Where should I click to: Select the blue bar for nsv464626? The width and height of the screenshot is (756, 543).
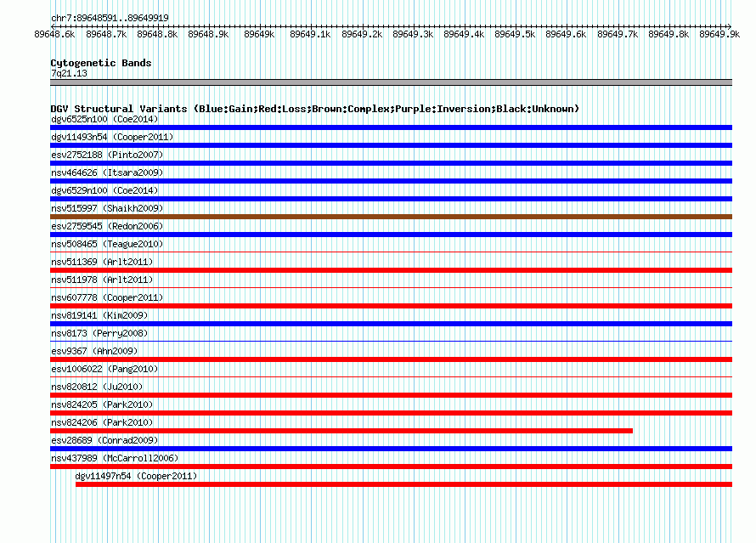[391, 181]
